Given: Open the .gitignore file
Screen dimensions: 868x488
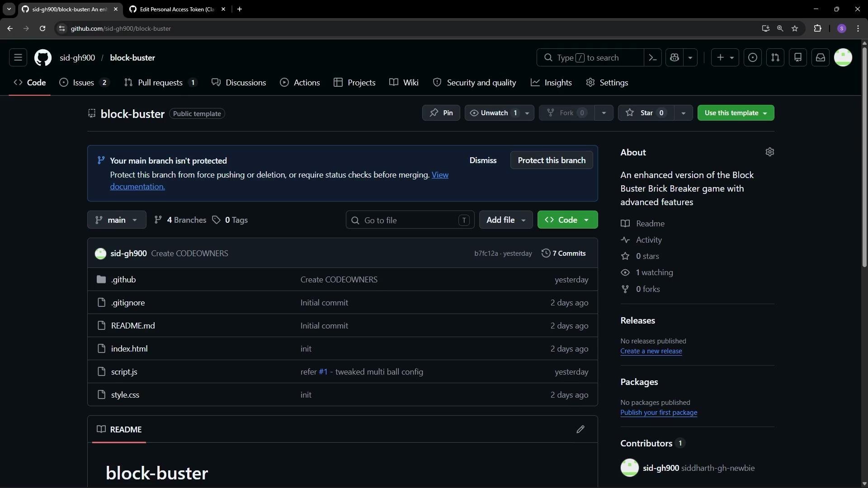Looking at the screenshot, I should click(x=128, y=303).
